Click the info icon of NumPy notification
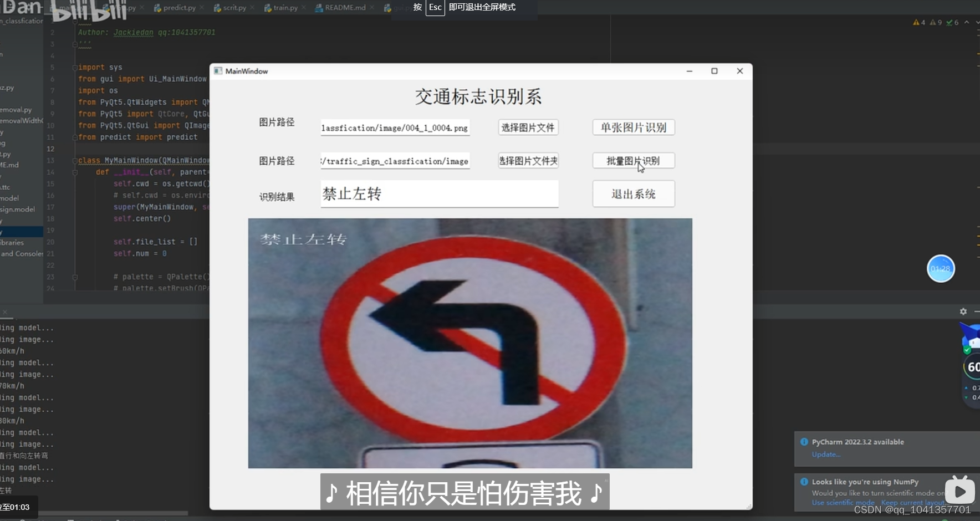This screenshot has width=980, height=521. pos(804,482)
